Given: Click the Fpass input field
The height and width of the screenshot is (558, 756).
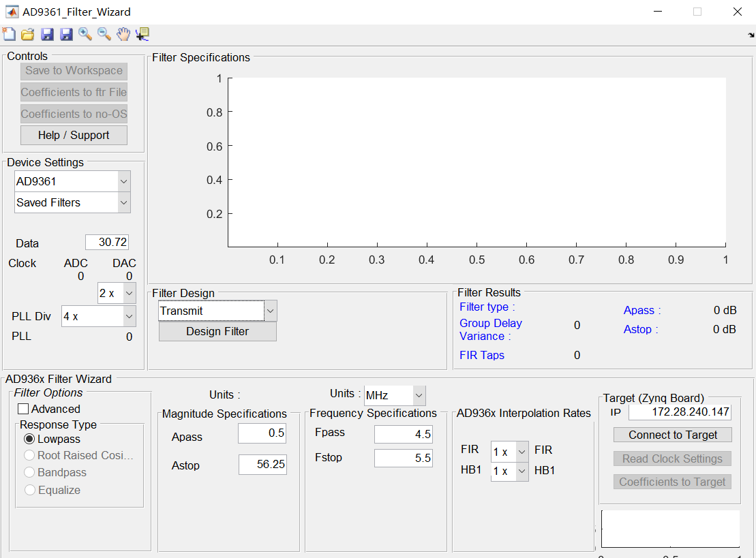Looking at the screenshot, I should [x=403, y=434].
